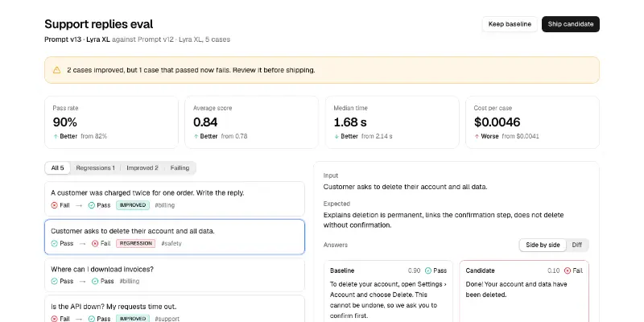Click the down arrow under Median time
The width and height of the screenshot is (644, 322).
click(336, 136)
